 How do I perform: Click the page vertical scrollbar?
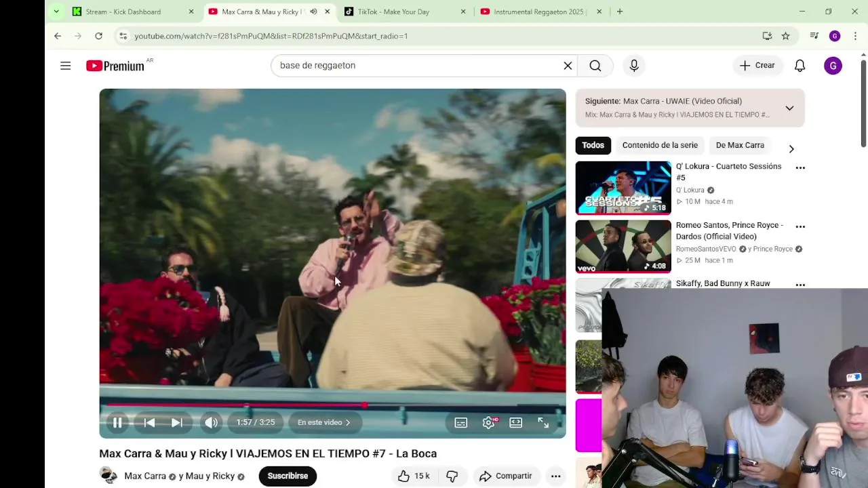tap(863, 103)
